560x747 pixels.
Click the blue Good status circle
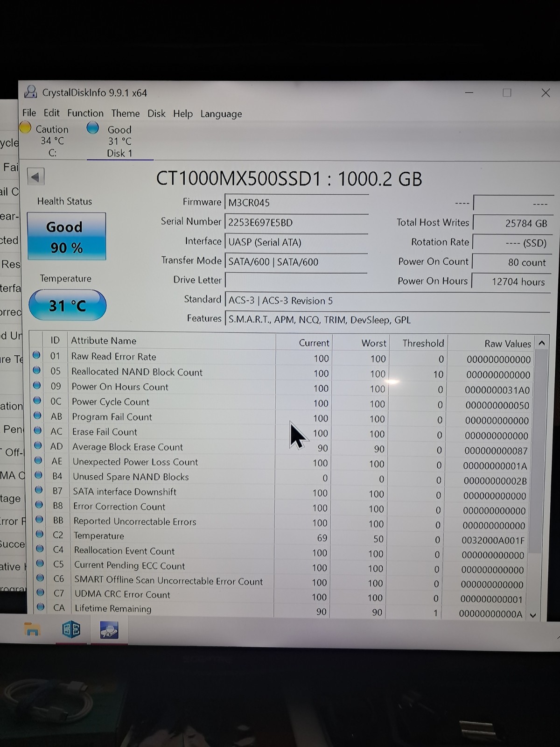[x=93, y=127]
